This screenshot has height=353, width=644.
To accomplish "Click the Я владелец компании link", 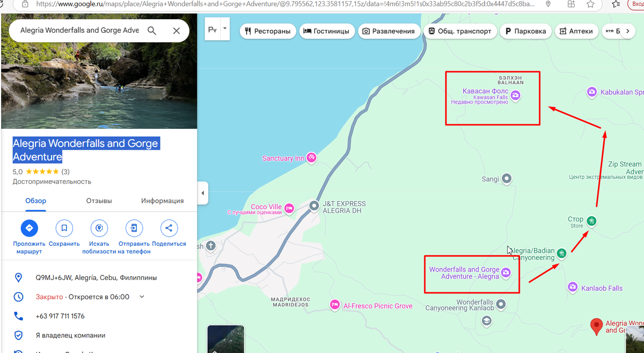I will tap(70, 335).
